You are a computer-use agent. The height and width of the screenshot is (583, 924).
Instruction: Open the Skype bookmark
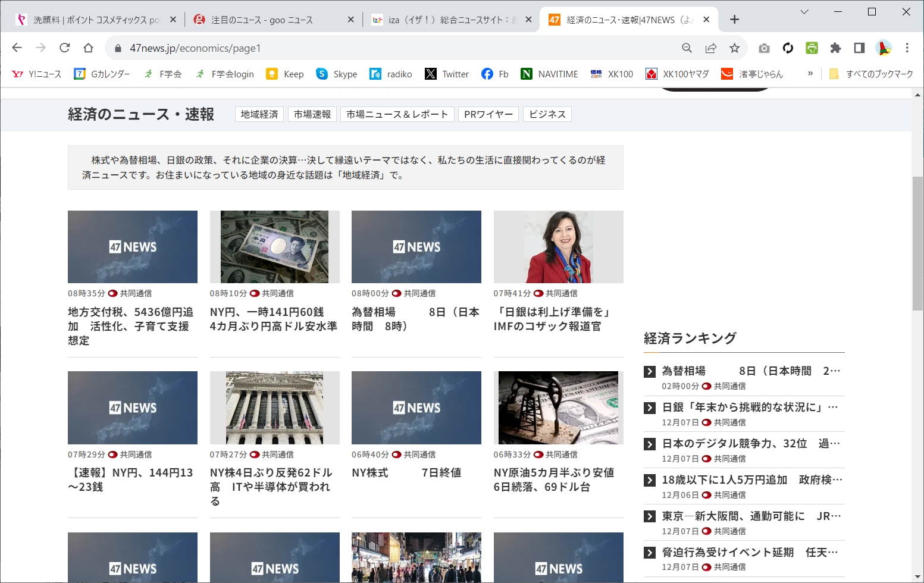[x=337, y=74]
